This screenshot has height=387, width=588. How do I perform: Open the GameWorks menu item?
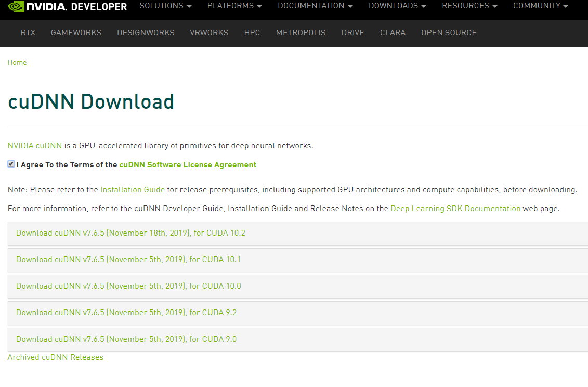(76, 33)
